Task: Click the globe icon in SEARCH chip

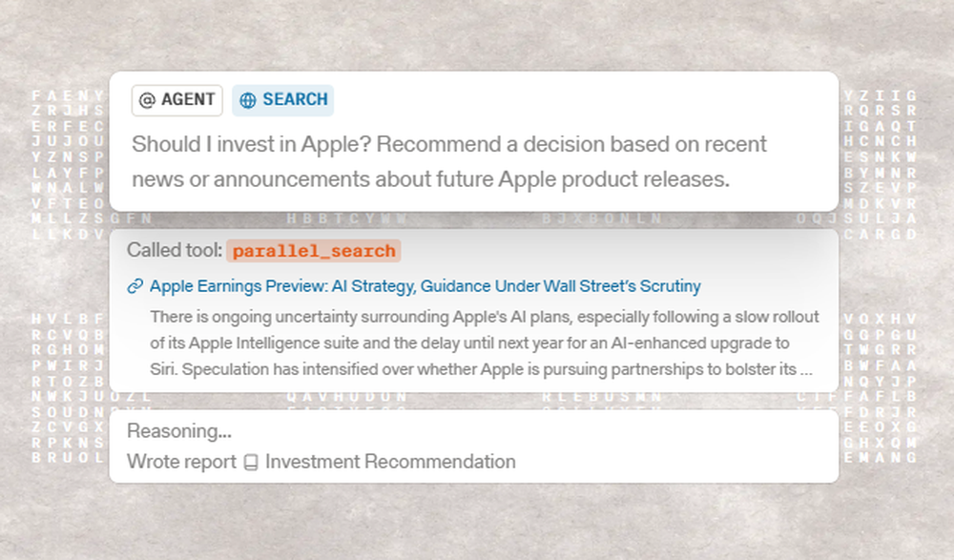Action: click(248, 100)
